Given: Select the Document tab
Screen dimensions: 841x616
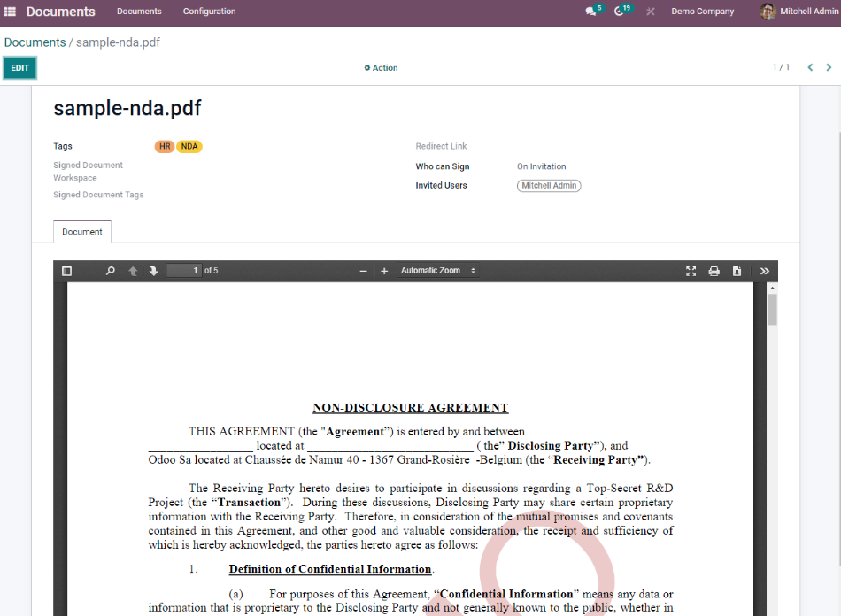Looking at the screenshot, I should pyautogui.click(x=81, y=231).
